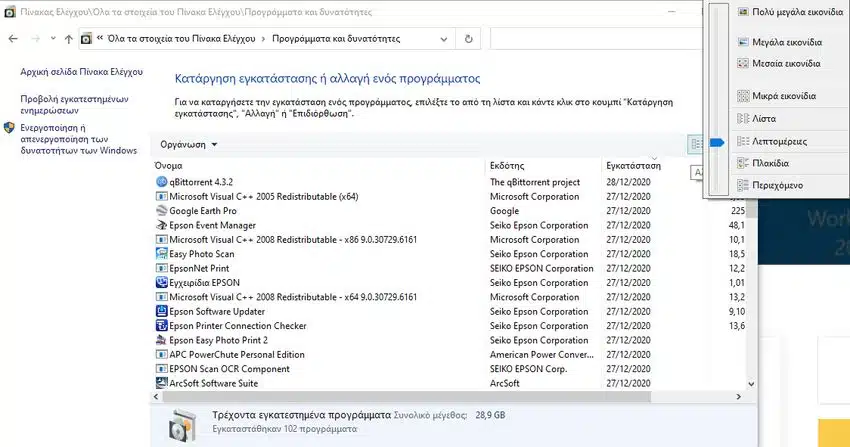Click the Control Panel search field
Image resolution: width=850 pixels, height=447 pixels.
coord(596,39)
